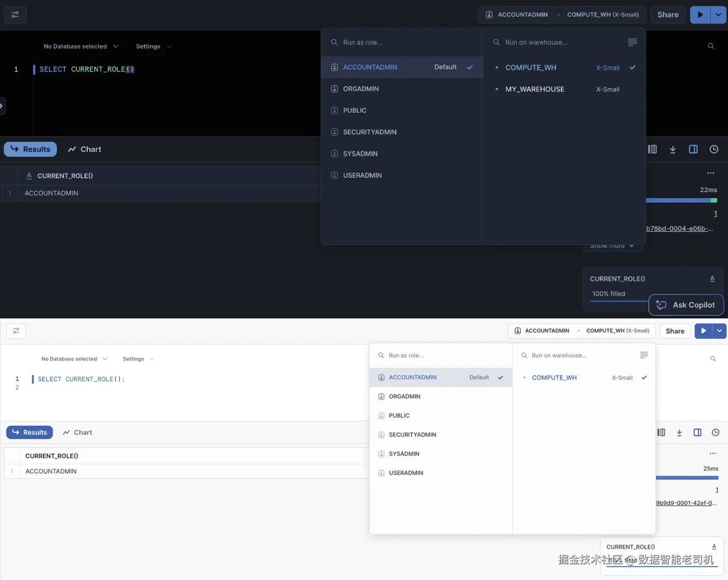The image size is (728, 580).
Task: Open the column selector icon in light results
Action: (661, 432)
